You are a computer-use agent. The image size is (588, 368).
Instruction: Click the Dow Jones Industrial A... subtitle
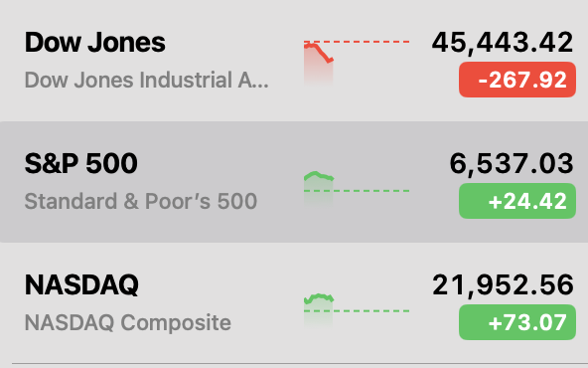(147, 80)
